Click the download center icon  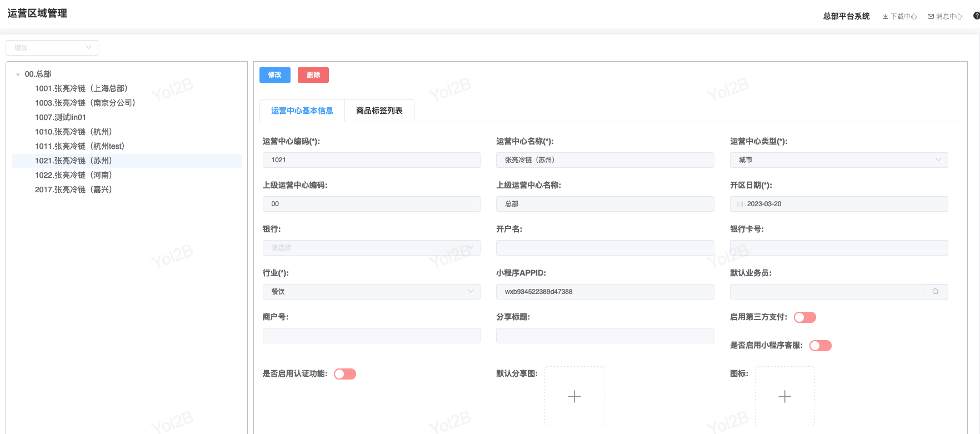point(885,17)
